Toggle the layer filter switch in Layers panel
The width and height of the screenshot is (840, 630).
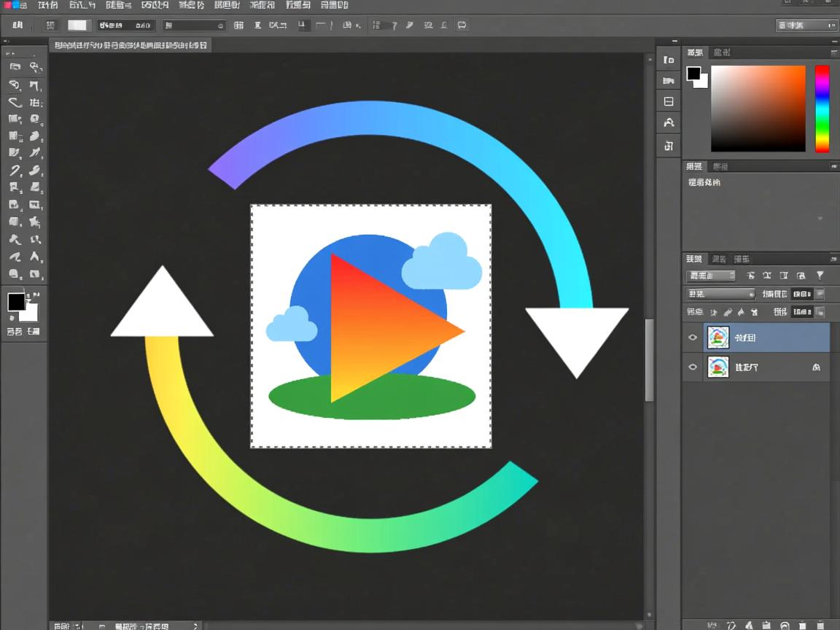[820, 276]
